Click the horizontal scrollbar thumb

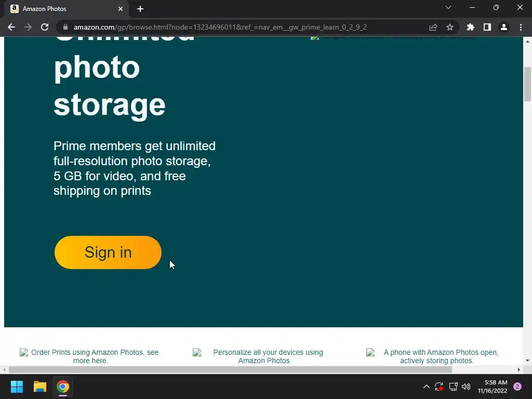[230, 369]
